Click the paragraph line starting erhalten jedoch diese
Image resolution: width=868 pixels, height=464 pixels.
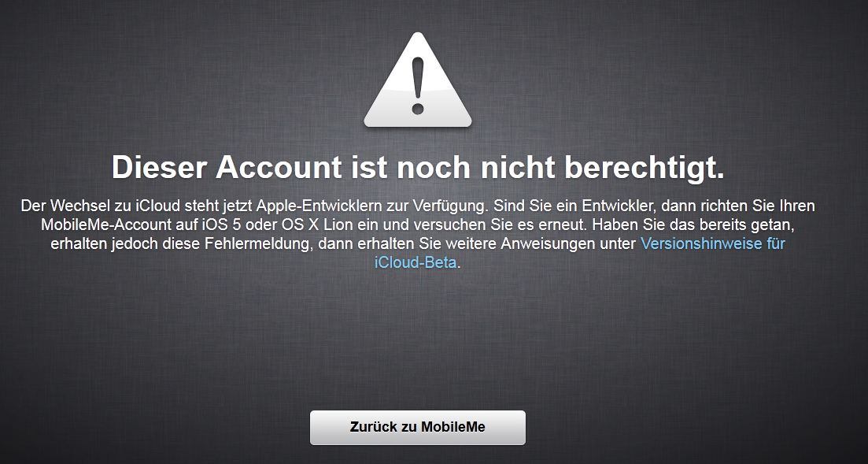click(x=418, y=243)
